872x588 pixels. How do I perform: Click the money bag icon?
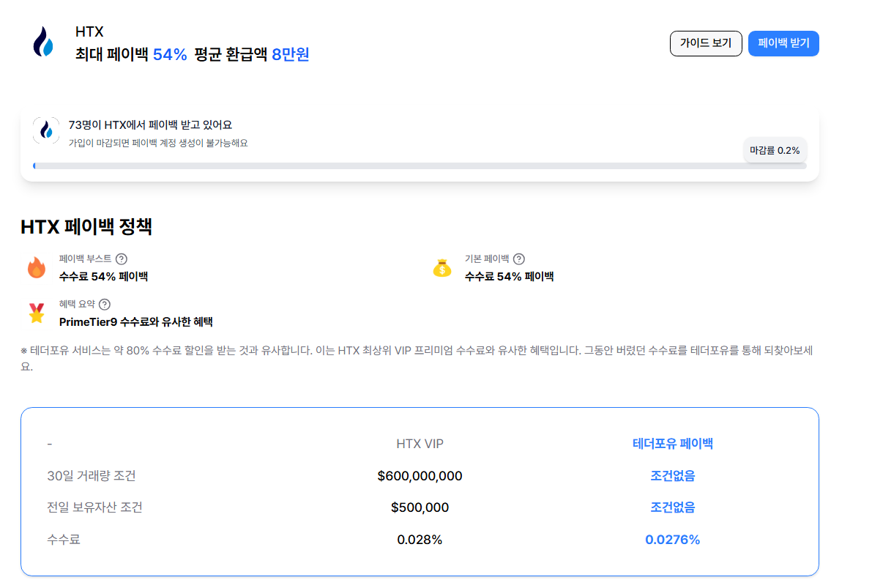(442, 268)
